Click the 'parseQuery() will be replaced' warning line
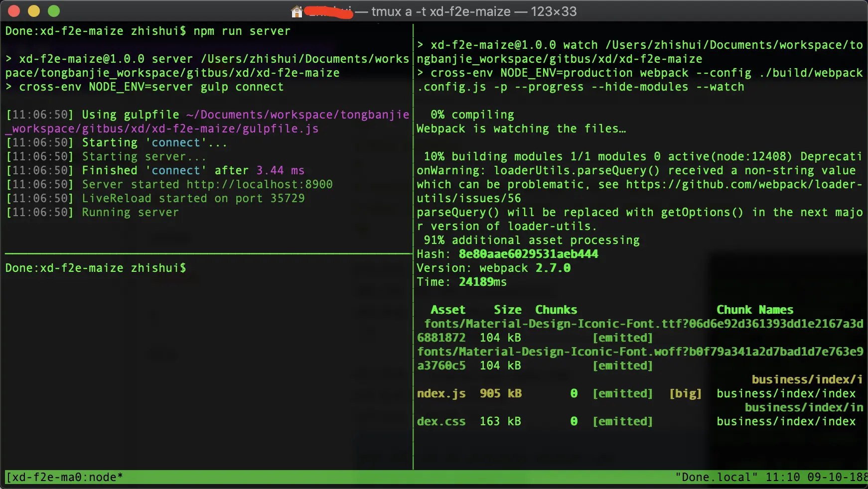Image resolution: width=868 pixels, height=489 pixels. coord(640,220)
